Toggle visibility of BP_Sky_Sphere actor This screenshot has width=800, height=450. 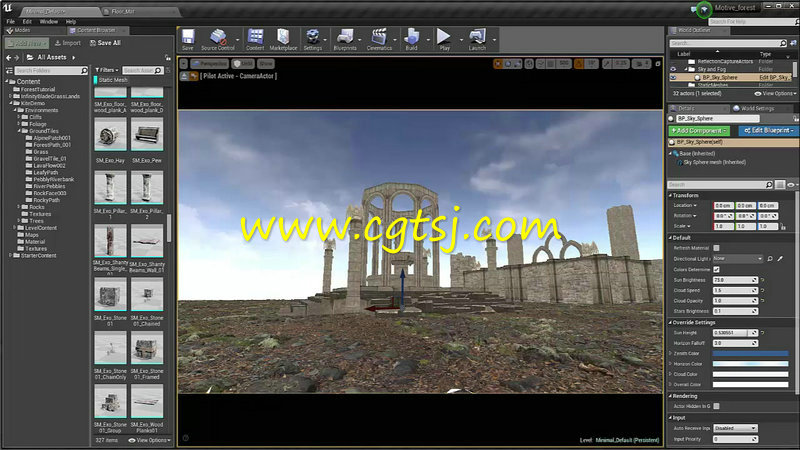(673, 78)
